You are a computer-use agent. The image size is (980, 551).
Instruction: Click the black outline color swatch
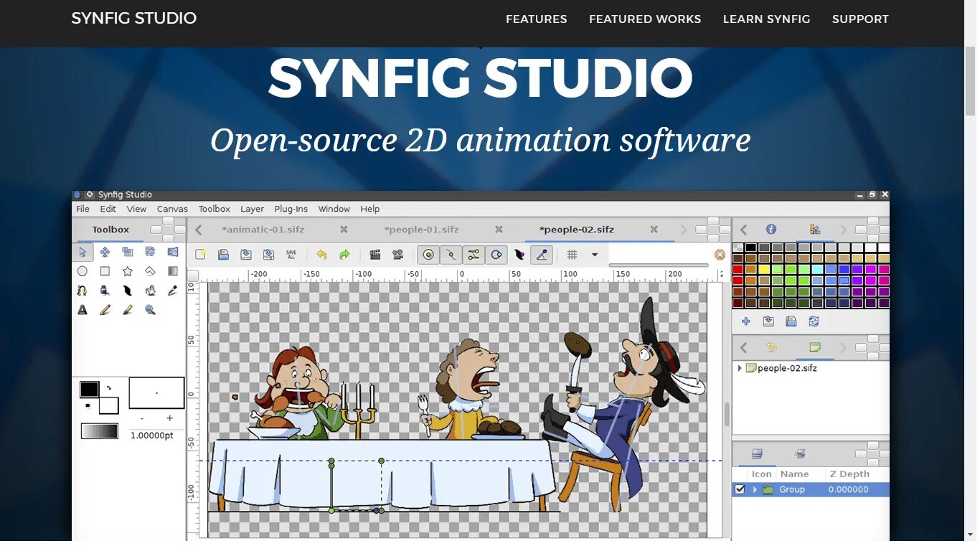pyautogui.click(x=89, y=390)
